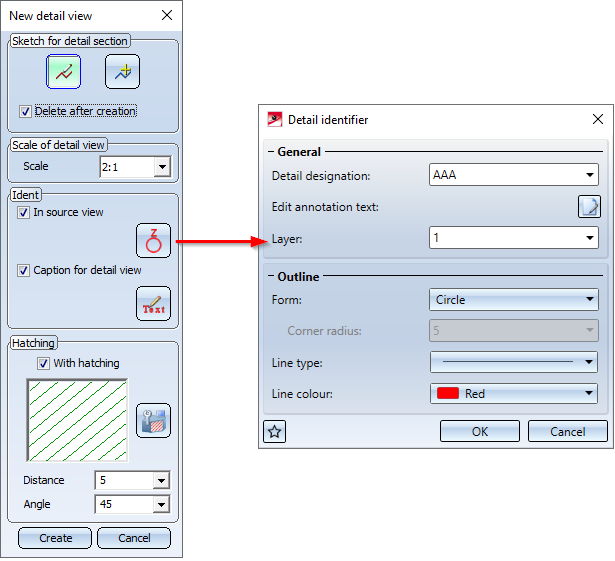Open hatching settings icon

(x=153, y=421)
